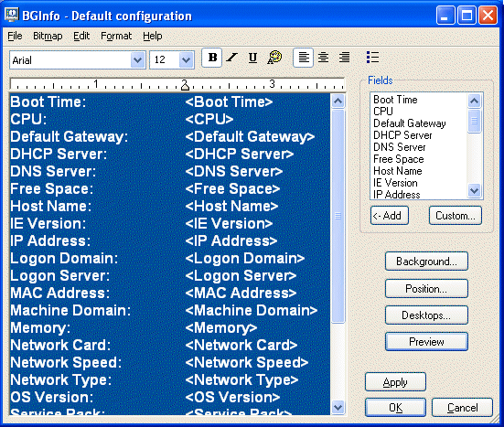Center align the text
This screenshot has width=504, height=427.
[x=324, y=58]
